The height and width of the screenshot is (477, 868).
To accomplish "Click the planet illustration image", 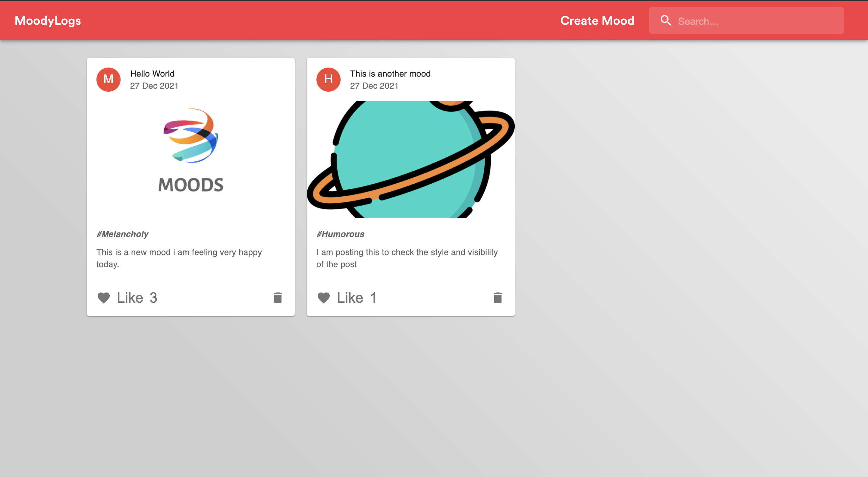I will [x=410, y=159].
